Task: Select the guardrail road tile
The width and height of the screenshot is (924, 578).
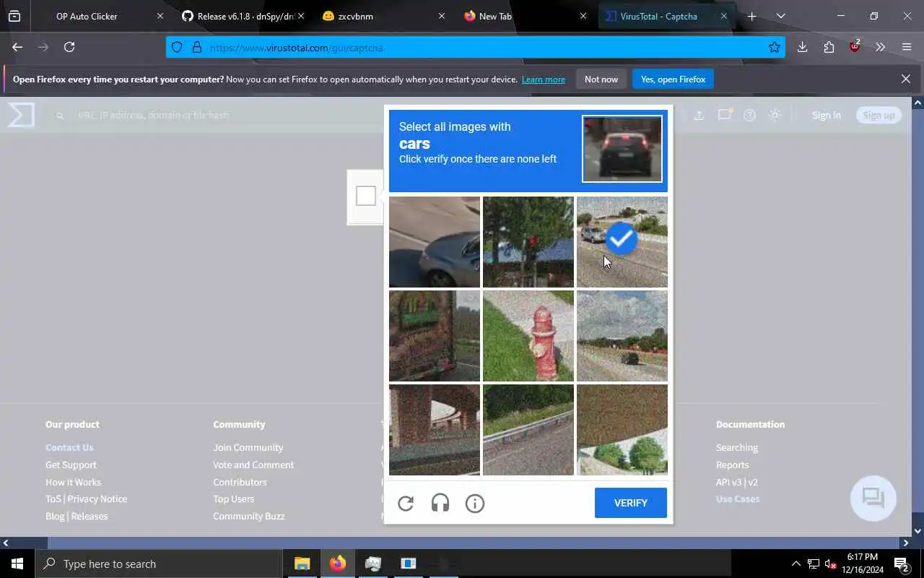Action: [x=528, y=430]
